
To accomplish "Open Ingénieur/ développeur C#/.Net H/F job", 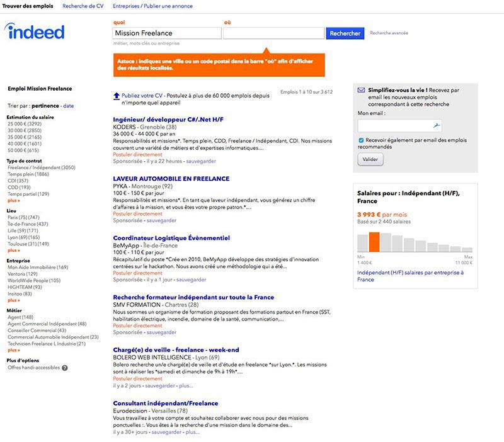I will click(168, 120).
